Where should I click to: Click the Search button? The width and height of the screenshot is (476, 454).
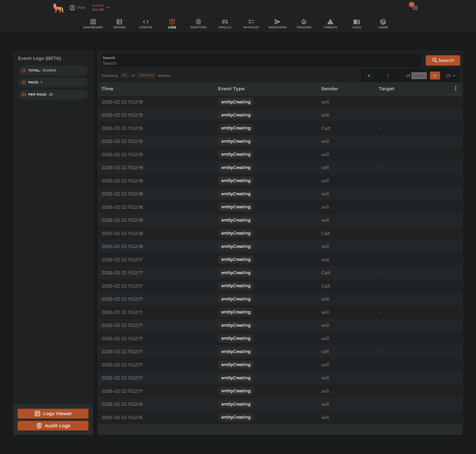[x=443, y=60]
